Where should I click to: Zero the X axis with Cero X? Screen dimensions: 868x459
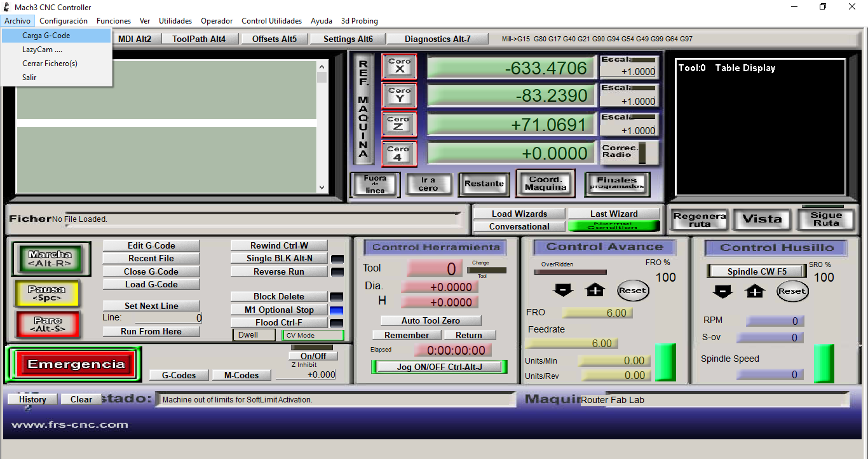pos(399,67)
